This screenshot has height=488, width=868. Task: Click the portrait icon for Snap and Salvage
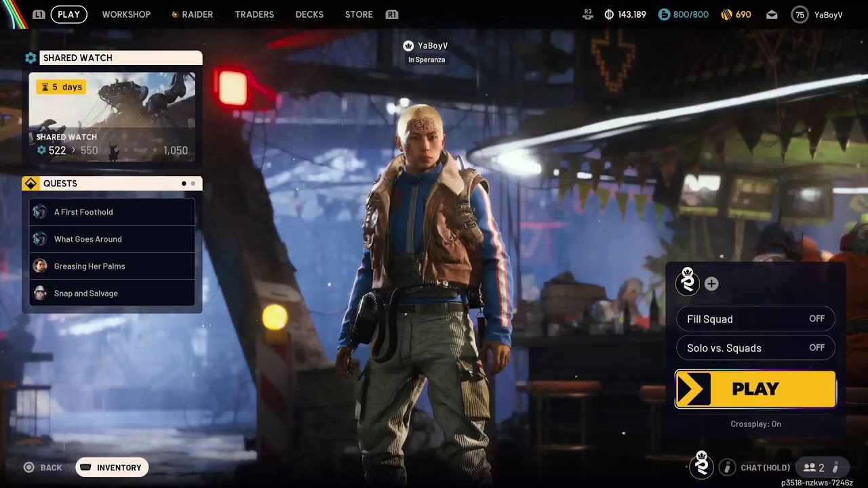coord(40,293)
